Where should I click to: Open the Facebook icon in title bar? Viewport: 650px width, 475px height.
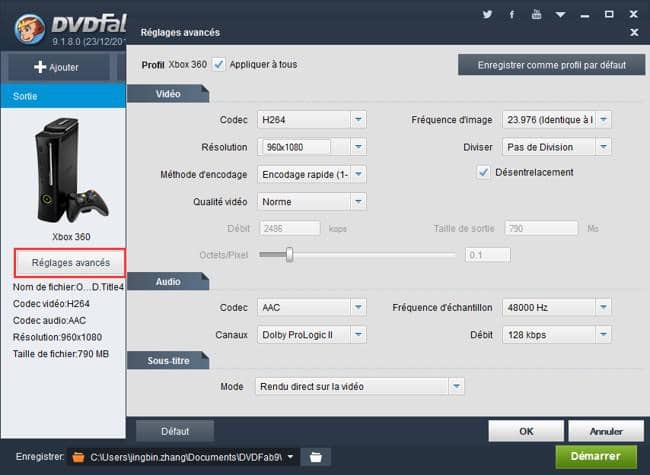click(x=512, y=15)
